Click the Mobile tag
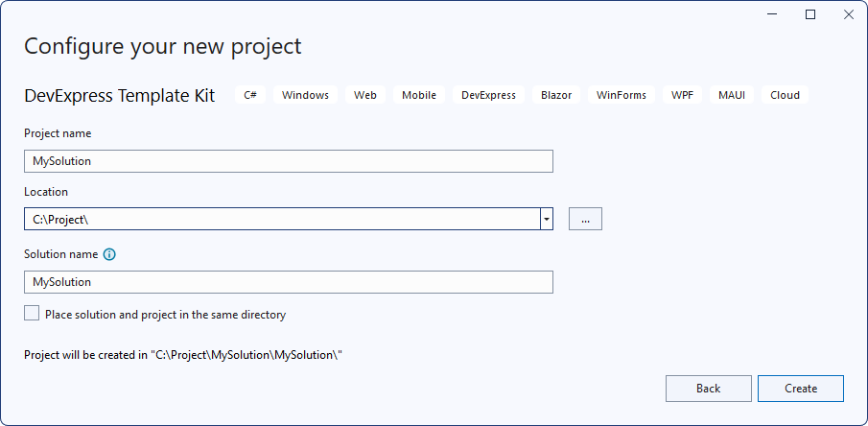This screenshot has height=426, width=868. (419, 95)
